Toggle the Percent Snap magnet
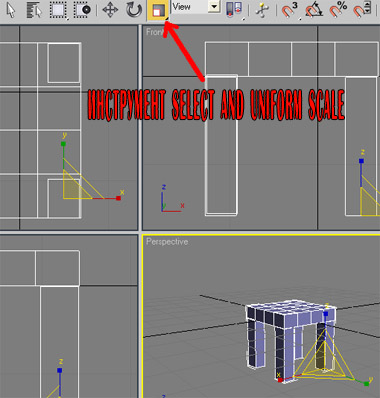 pos(338,10)
